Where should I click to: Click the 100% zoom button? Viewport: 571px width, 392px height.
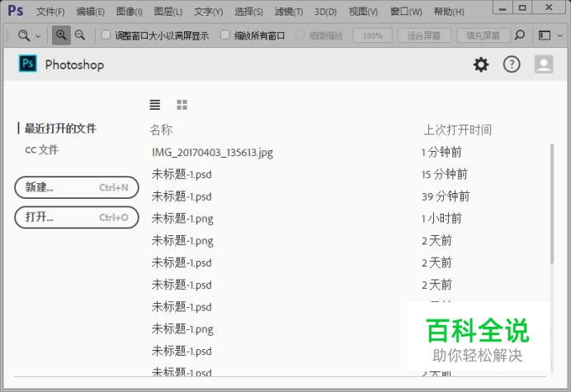[x=372, y=35]
